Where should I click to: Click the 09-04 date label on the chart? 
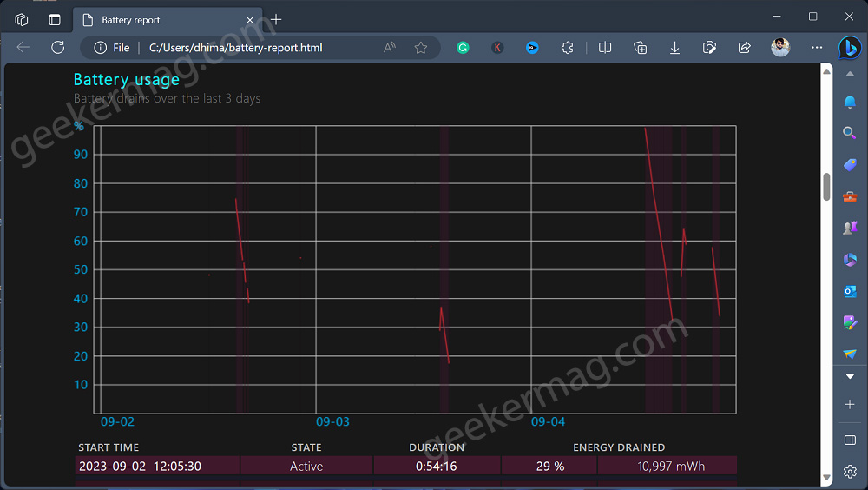[548, 422]
